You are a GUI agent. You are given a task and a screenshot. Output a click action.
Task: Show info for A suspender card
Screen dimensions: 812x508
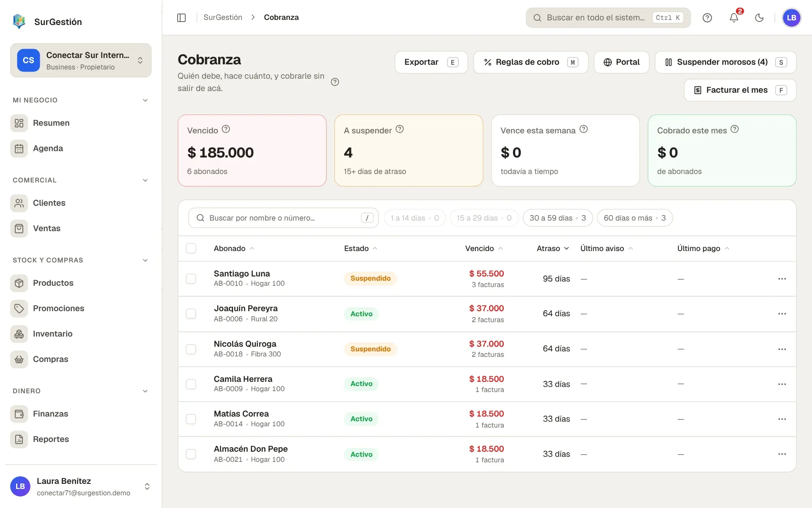click(400, 129)
